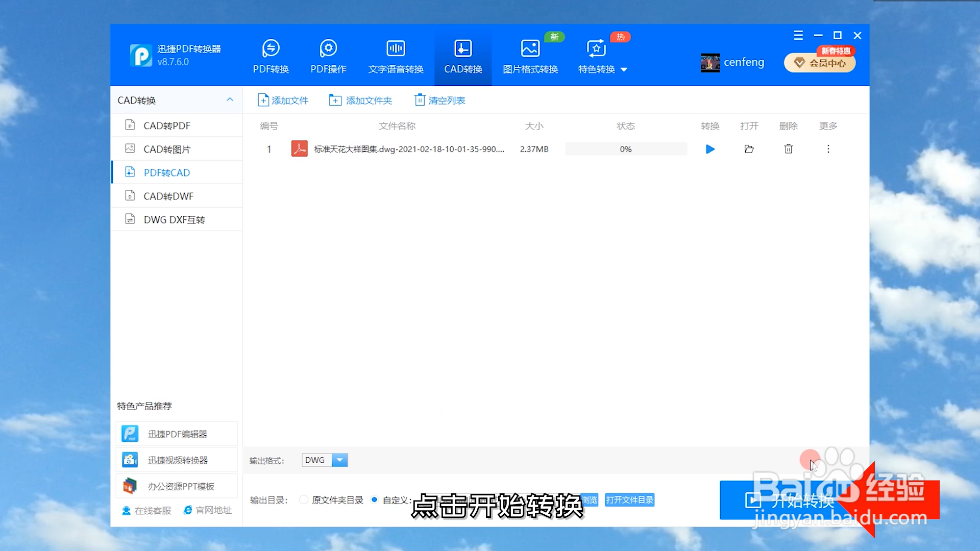Expand the 特色转换 menu
The width and height of the screenshot is (980, 551).
click(x=602, y=69)
